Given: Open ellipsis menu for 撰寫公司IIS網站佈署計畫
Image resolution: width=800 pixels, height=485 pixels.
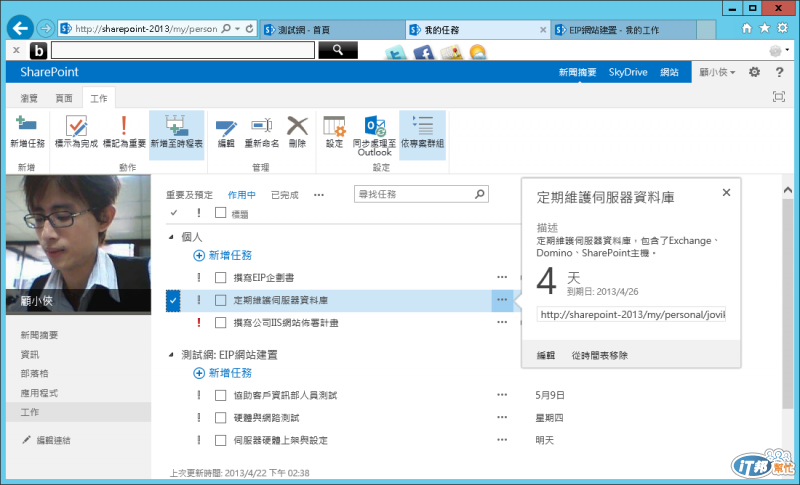Looking at the screenshot, I should 502,322.
